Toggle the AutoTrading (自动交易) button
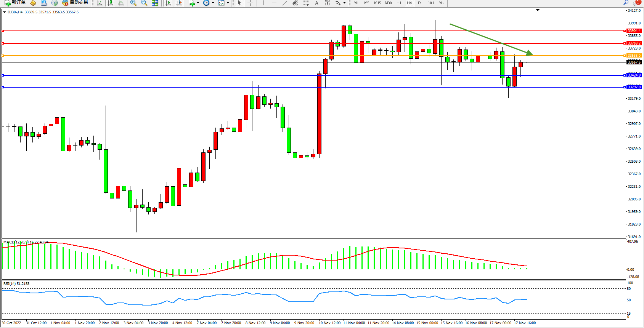644x328 pixels. [x=75, y=3]
